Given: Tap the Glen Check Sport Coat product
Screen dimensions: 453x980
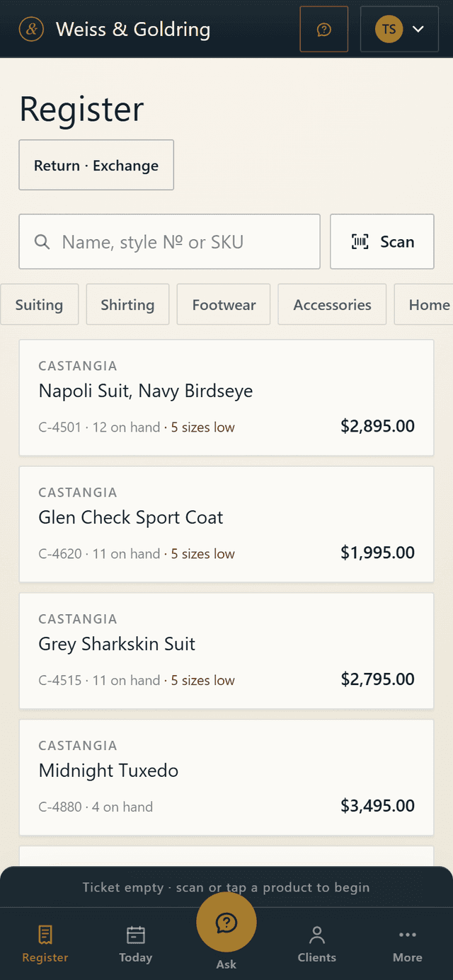Looking at the screenshot, I should point(226,524).
